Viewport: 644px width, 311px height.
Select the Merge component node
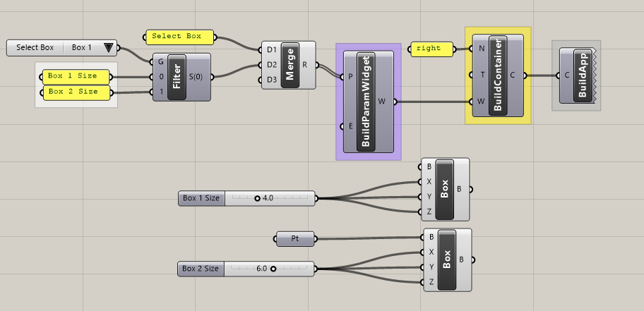pyautogui.click(x=289, y=64)
